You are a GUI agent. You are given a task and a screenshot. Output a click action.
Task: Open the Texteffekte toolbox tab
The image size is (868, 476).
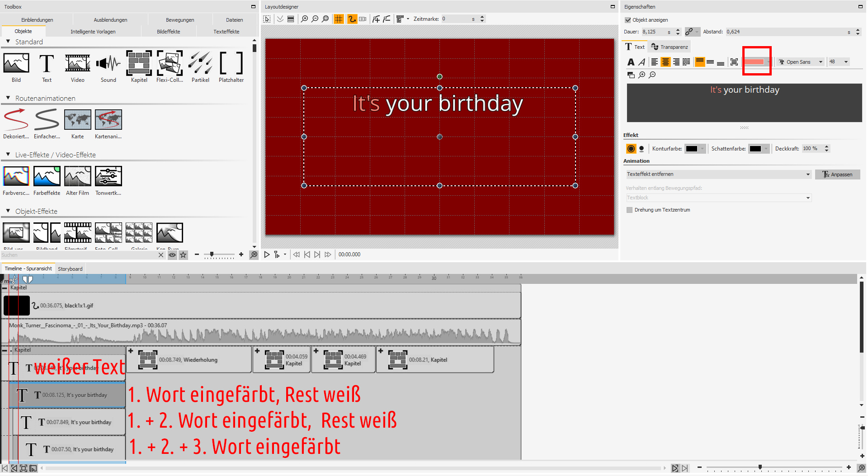coord(226,32)
